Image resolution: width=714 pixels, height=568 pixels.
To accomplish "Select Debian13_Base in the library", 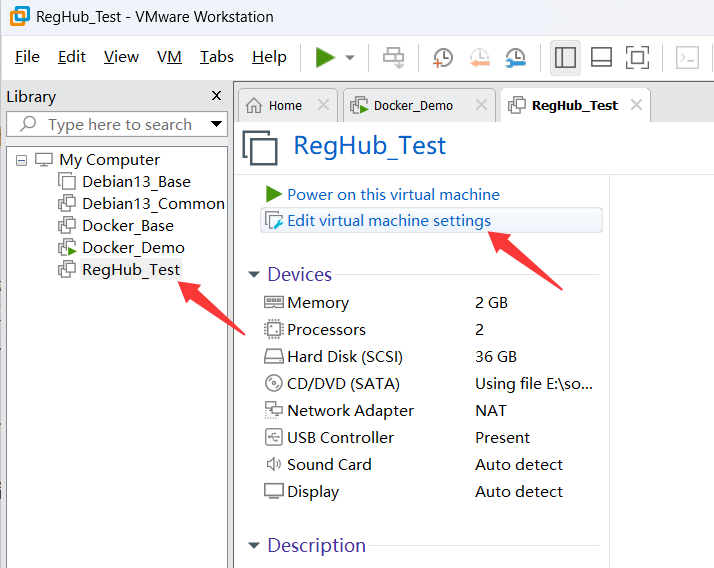I will tap(136, 182).
